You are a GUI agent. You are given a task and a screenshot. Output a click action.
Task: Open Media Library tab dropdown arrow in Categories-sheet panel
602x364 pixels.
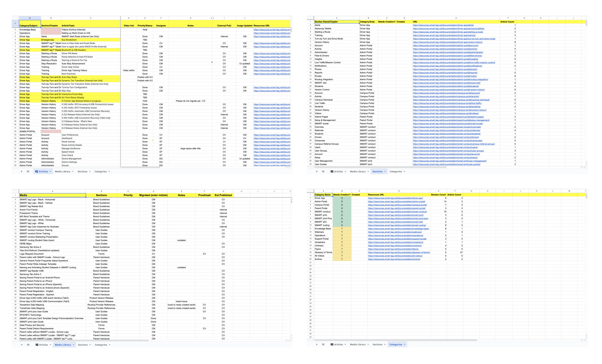[x=368, y=344]
